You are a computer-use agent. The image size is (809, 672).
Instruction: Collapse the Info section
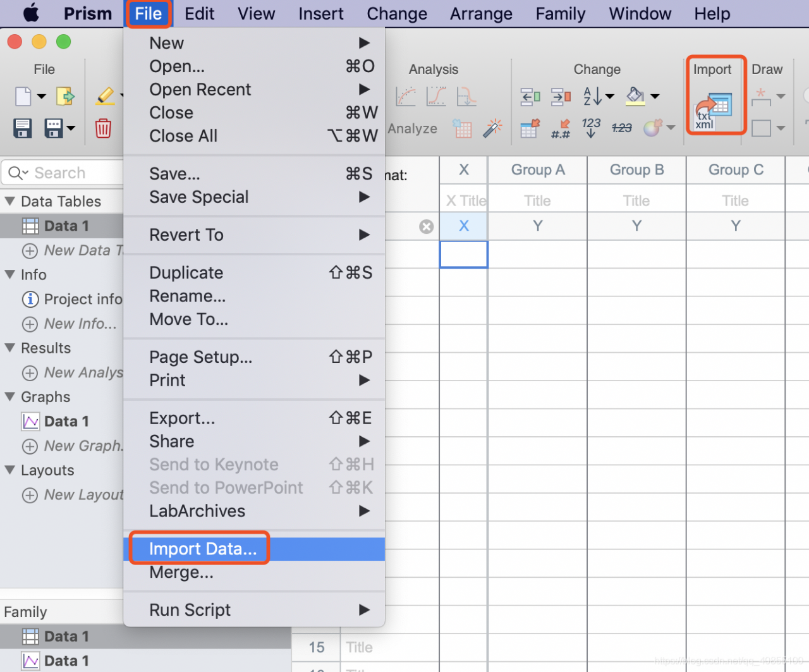tap(9, 275)
